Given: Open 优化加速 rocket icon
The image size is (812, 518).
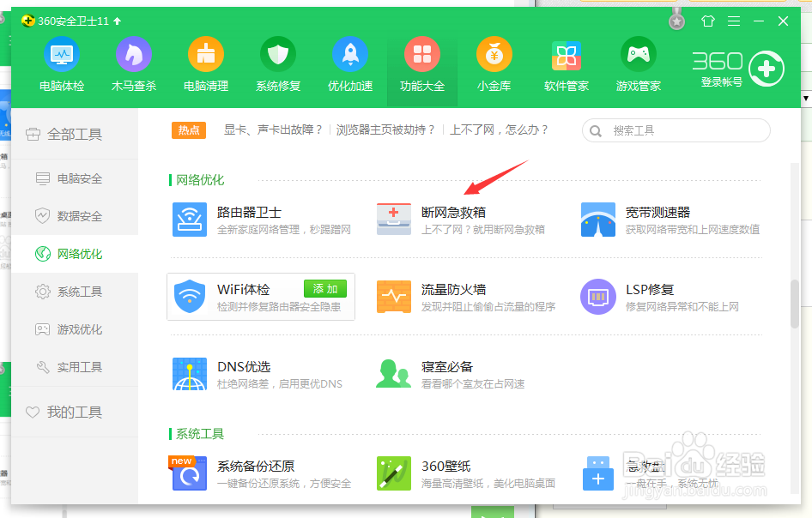Looking at the screenshot, I should [x=350, y=54].
